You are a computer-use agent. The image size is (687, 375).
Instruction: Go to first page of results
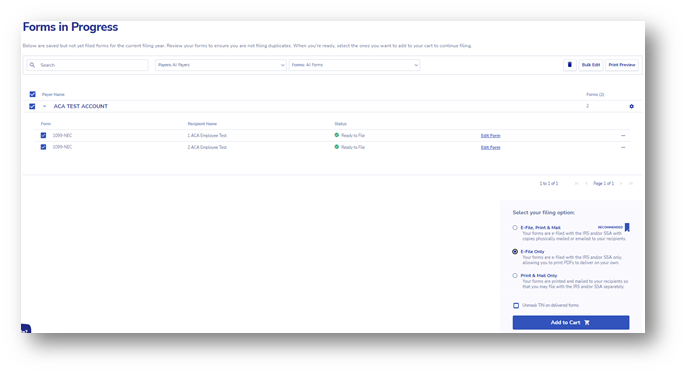[x=576, y=184]
